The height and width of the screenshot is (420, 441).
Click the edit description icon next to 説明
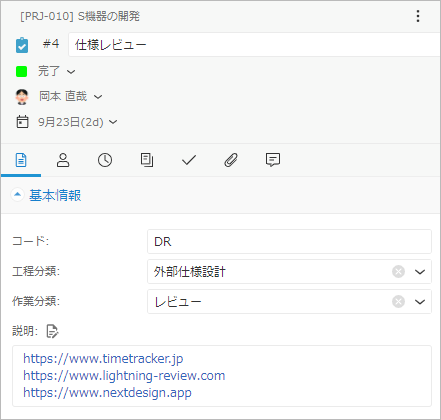52,331
